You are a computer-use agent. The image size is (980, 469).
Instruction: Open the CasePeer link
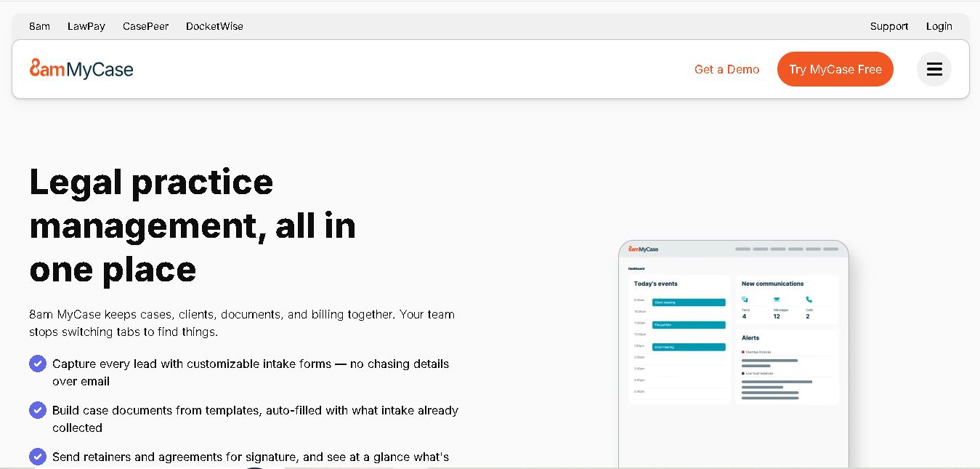pos(145,26)
